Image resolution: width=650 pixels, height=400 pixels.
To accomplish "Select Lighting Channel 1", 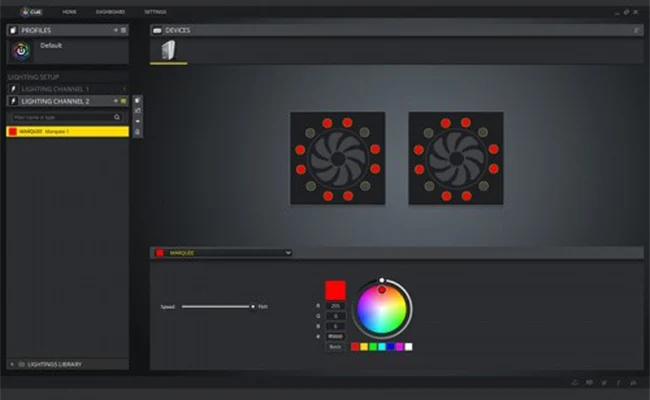I will pyautogui.click(x=68, y=89).
